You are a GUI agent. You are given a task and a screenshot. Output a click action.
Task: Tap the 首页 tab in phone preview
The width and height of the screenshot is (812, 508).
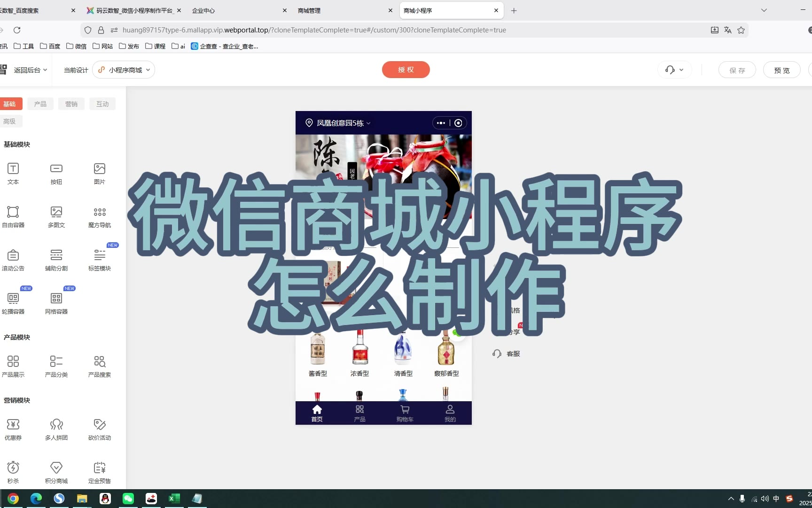(x=317, y=413)
